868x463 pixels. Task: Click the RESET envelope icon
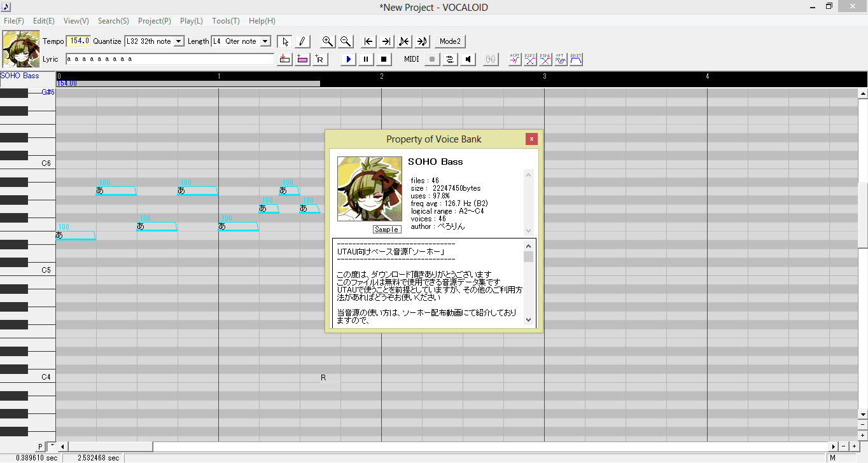click(576, 59)
